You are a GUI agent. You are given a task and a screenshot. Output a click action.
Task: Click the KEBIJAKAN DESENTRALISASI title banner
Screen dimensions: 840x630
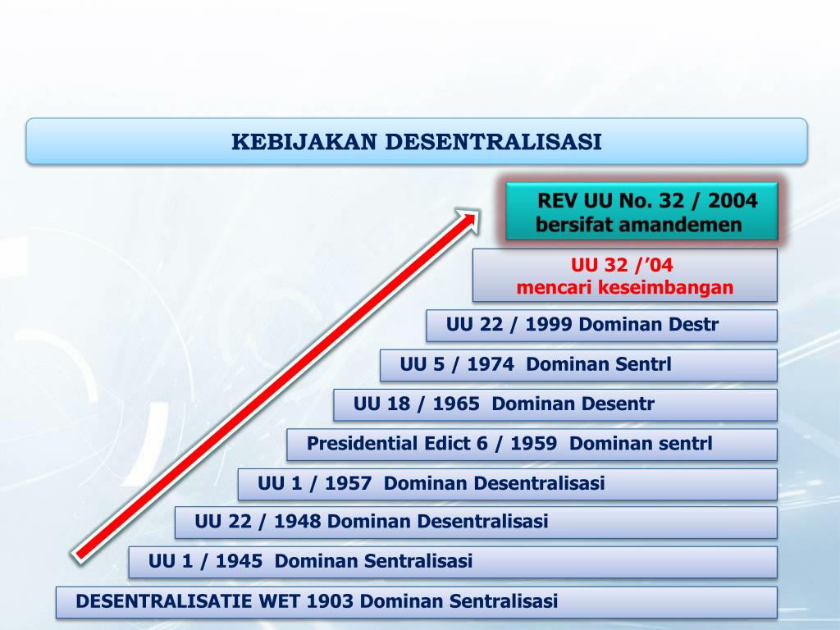417,141
